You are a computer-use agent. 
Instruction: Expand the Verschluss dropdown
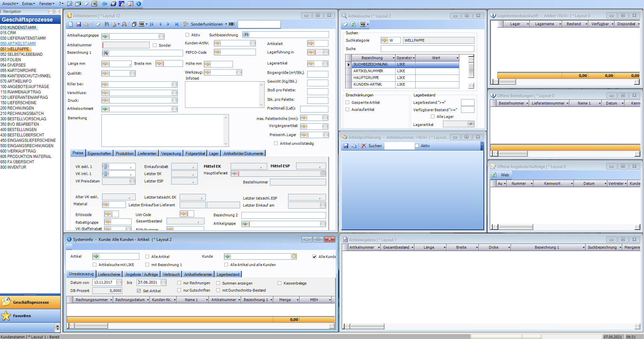(175, 93)
